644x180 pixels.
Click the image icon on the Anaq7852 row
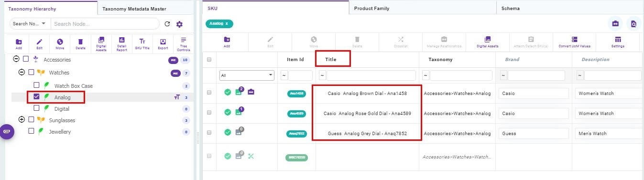coord(239,132)
